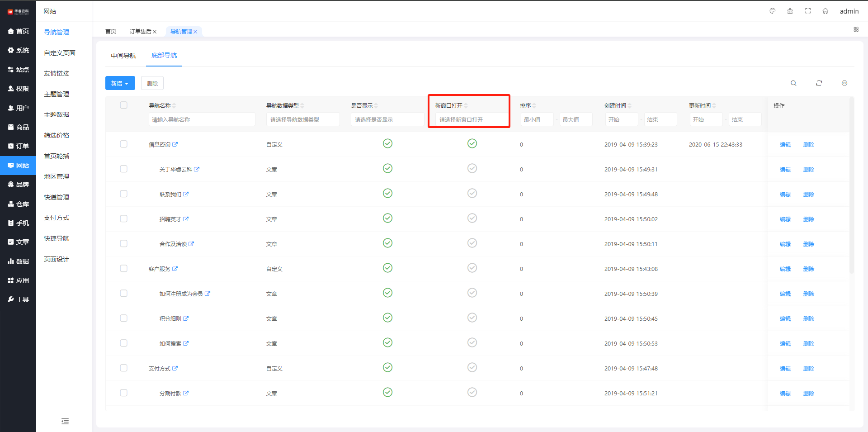
Task: Open the table column settings icon
Action: (x=844, y=83)
